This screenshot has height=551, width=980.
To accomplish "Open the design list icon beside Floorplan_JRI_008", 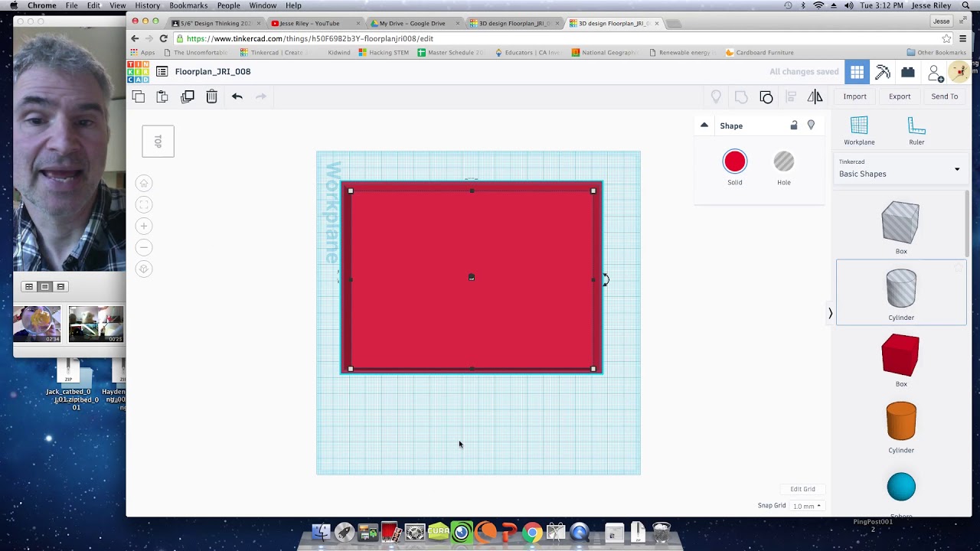I will tap(162, 71).
